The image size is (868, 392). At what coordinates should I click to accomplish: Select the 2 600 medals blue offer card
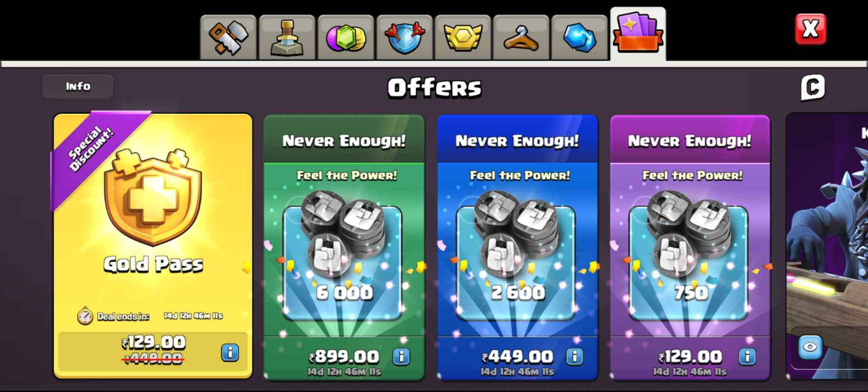coord(517,247)
